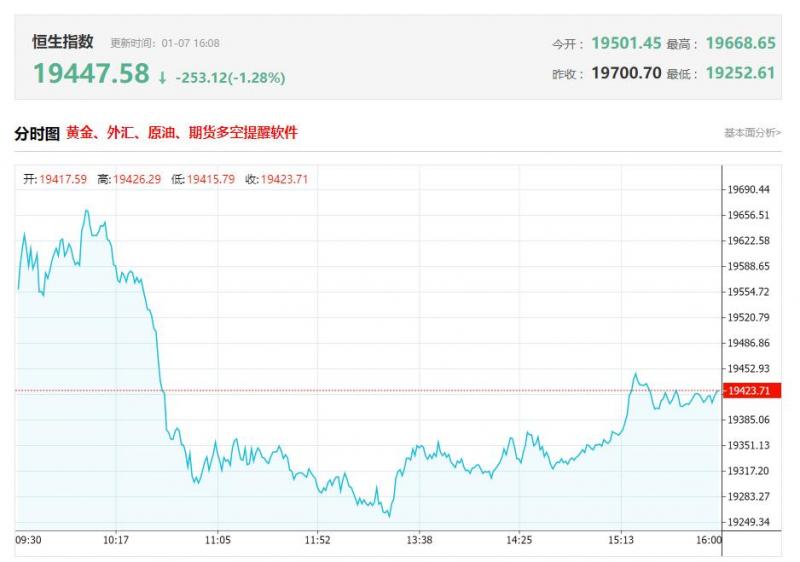Select the 分时图 tab

(x=37, y=133)
